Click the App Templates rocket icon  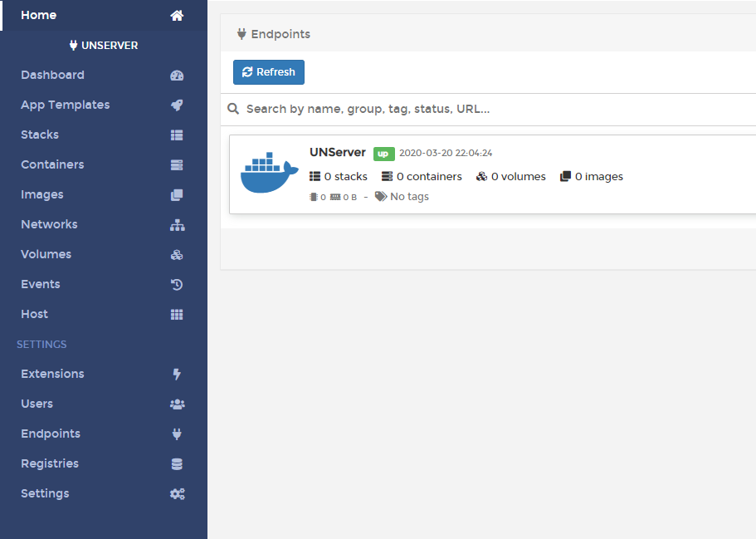[x=177, y=105]
